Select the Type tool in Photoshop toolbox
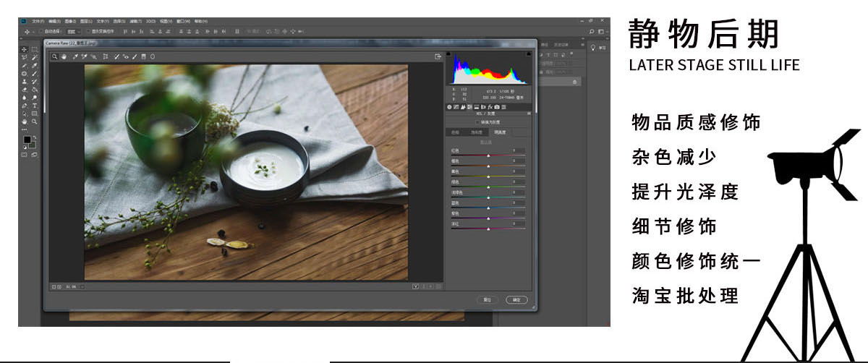Image resolution: width=868 pixels, height=363 pixels. point(34,106)
